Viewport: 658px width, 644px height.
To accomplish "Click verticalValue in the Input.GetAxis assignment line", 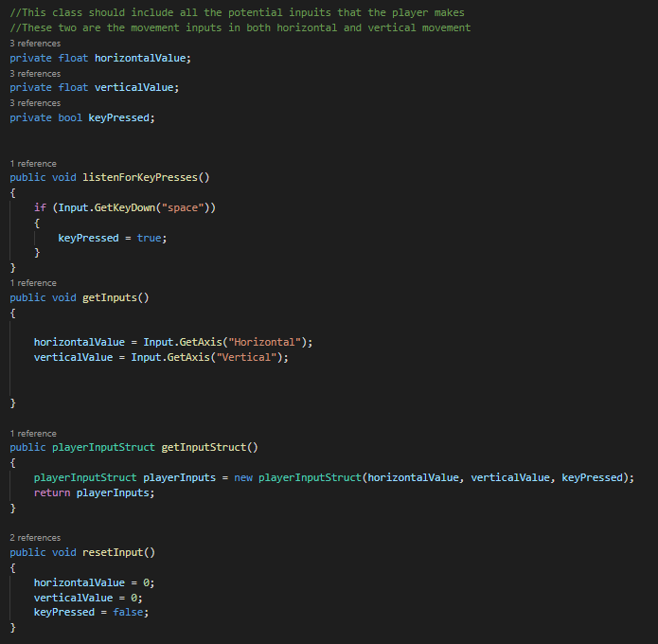I will (x=74, y=357).
